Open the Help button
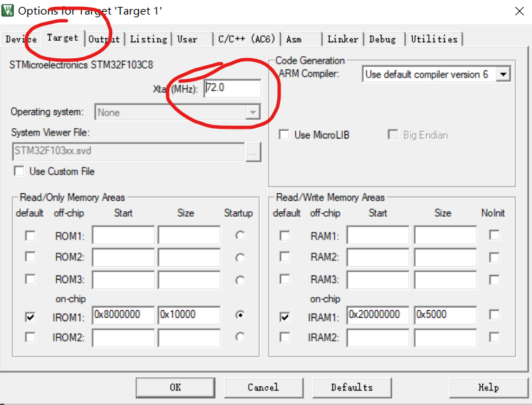The width and height of the screenshot is (532, 405). [488, 388]
